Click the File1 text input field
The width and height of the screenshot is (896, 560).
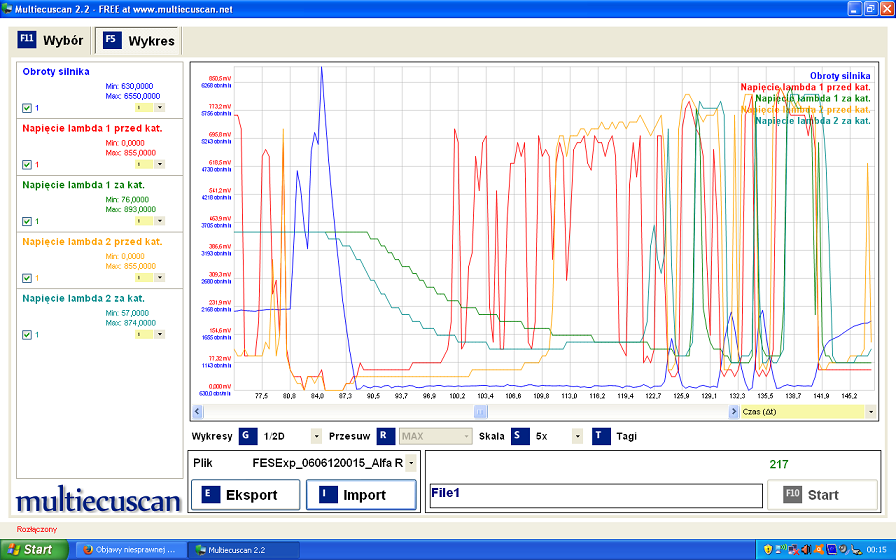click(595, 495)
